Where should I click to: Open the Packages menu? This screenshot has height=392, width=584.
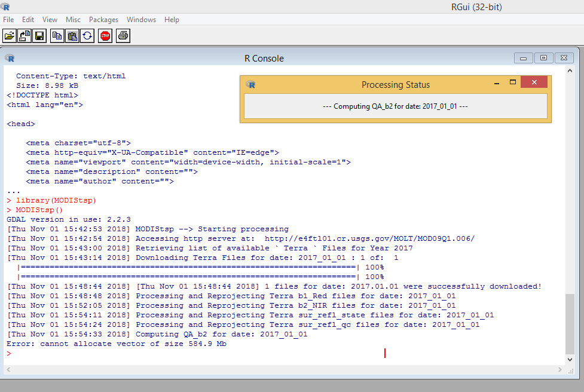(x=103, y=19)
